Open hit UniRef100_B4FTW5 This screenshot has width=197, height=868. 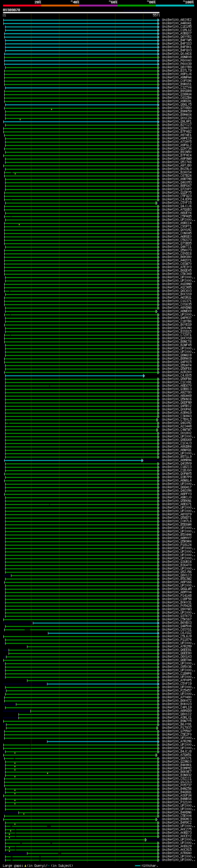point(177,40)
